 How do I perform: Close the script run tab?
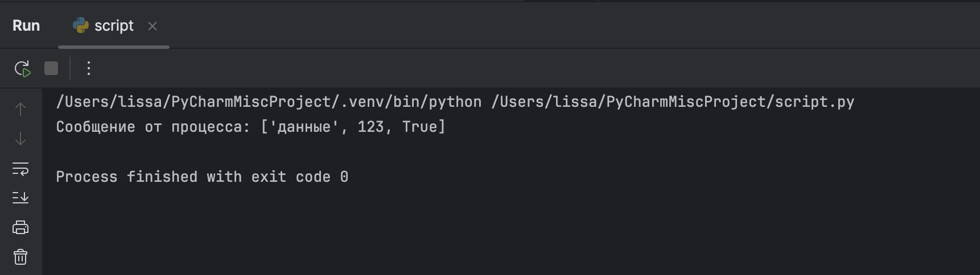click(x=153, y=26)
